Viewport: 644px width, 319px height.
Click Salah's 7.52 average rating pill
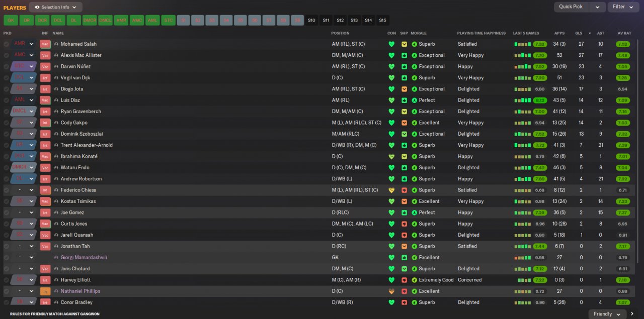(622, 44)
